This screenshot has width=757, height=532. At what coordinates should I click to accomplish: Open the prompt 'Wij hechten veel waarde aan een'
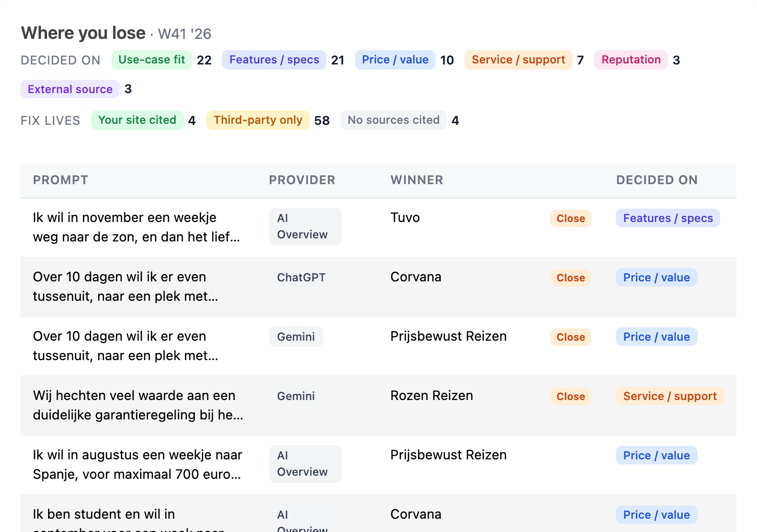(138, 405)
